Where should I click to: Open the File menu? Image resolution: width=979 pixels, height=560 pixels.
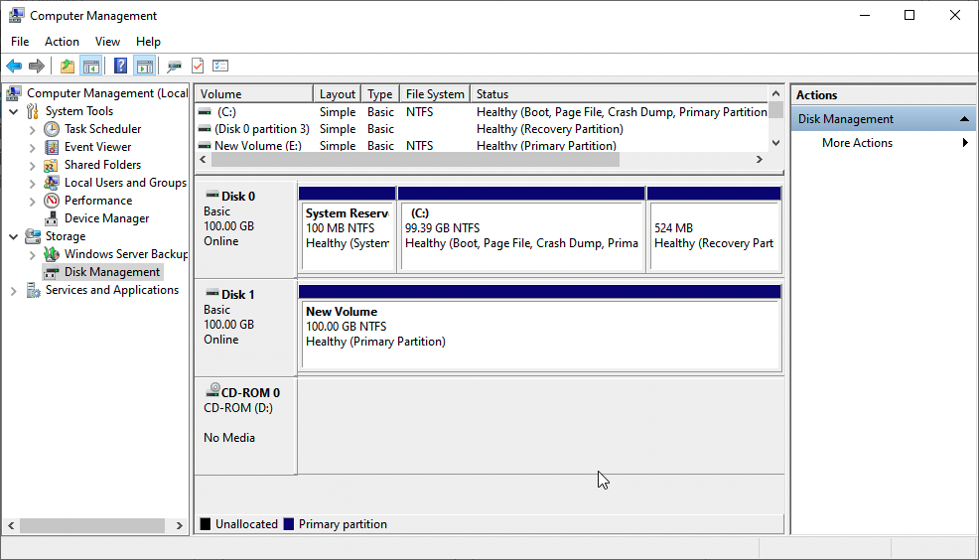[20, 41]
